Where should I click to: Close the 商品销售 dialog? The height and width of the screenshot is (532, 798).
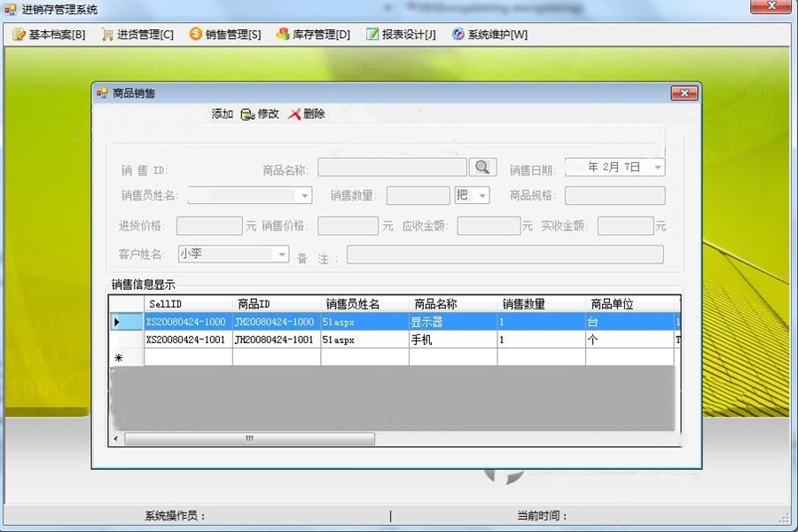[x=684, y=93]
